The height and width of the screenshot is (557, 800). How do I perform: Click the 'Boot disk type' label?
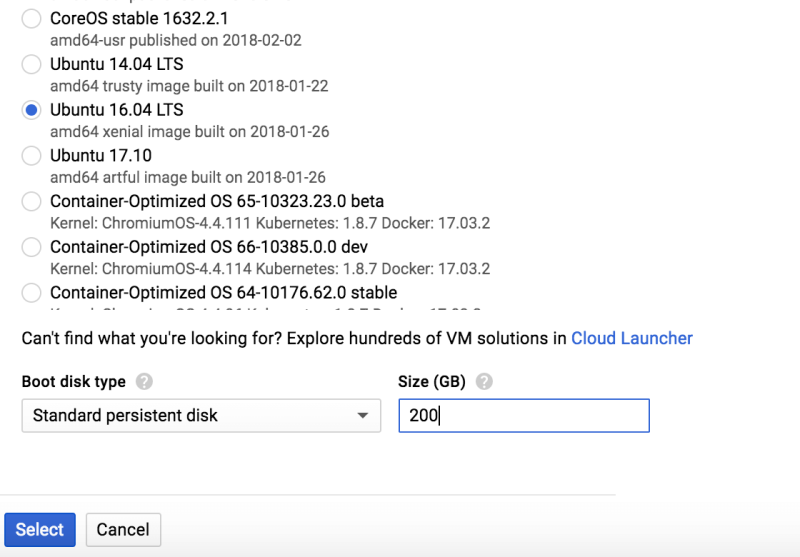[73, 382]
